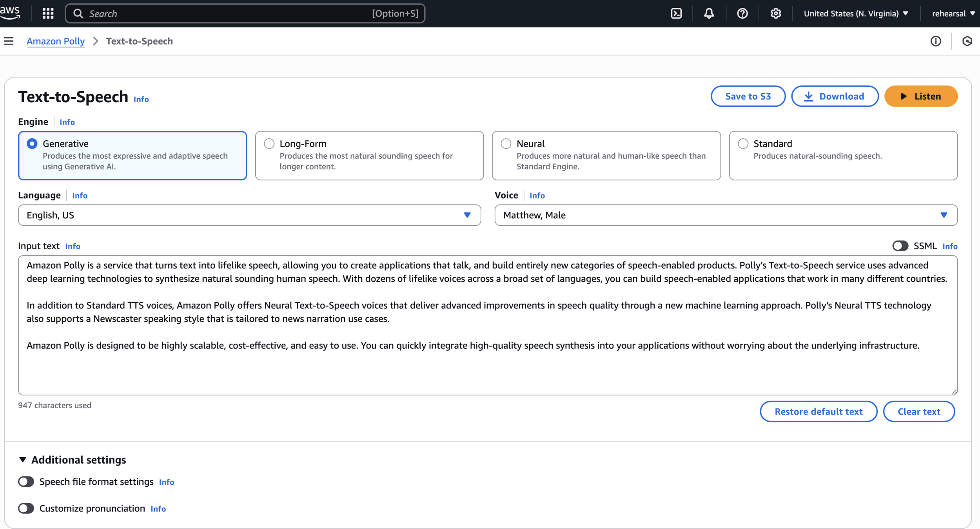Go to Amazon Polly breadcrumb link

[56, 41]
